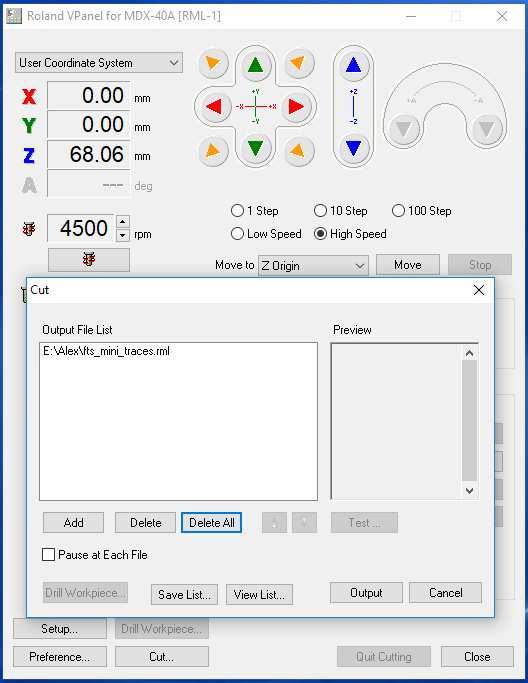Screen dimensions: 528x683
Task: Toggle the spindle on/off button below rpm
Action: pyautogui.click(x=89, y=260)
